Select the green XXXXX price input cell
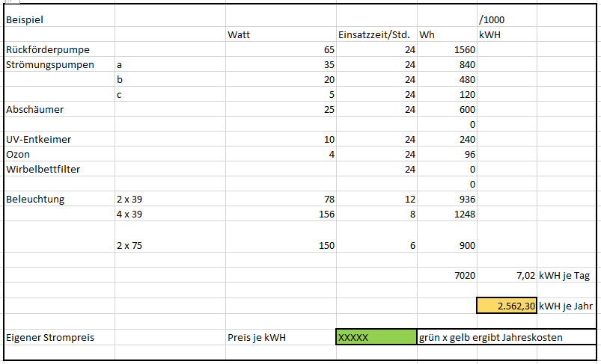This screenshot has width=601, height=364. pos(376,337)
